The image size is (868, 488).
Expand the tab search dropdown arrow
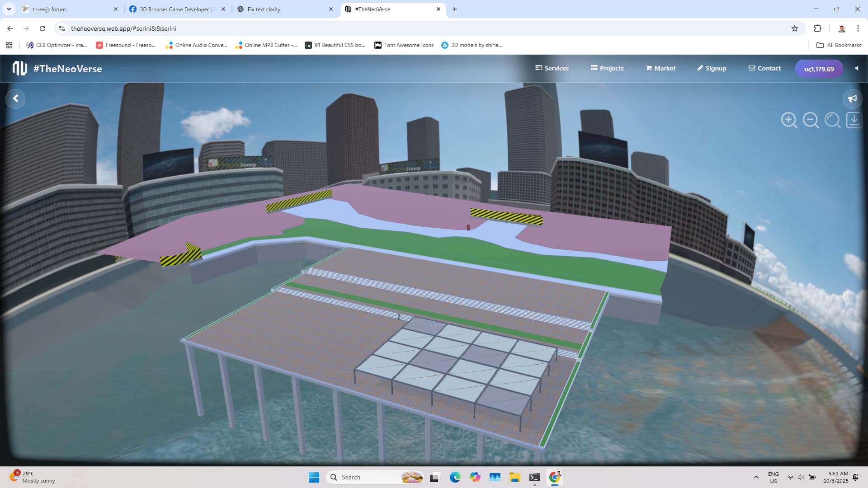[x=9, y=9]
